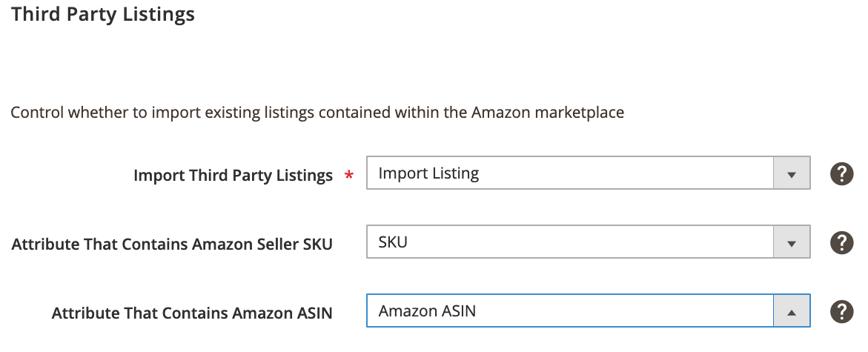Click the word 'Amazon marketplace' in description
Viewport: 868px width, 352px height.
point(548,113)
